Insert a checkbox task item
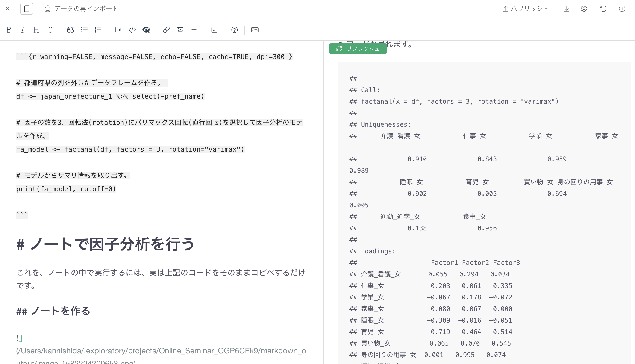This screenshot has height=364, width=635. pos(214,30)
